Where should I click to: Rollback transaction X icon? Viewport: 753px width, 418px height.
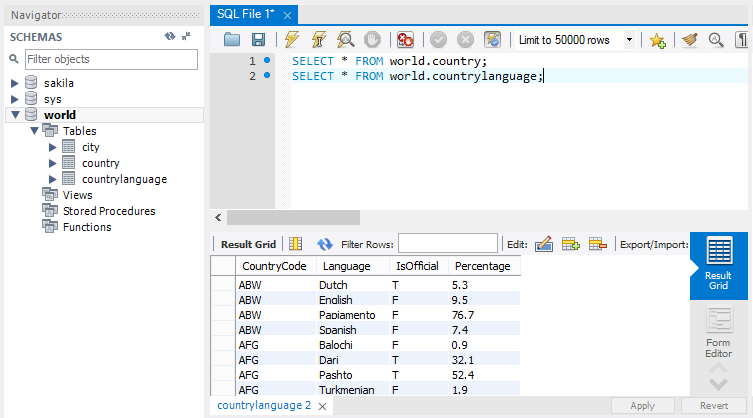point(465,39)
